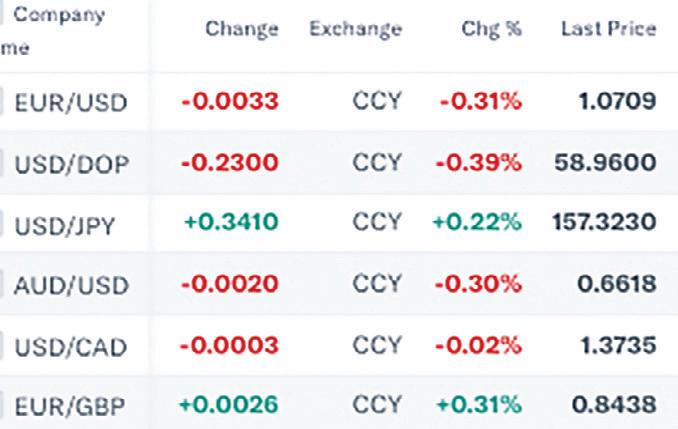Sort by the Last Price column header
Screen dimensions: 678x429
(x=608, y=29)
